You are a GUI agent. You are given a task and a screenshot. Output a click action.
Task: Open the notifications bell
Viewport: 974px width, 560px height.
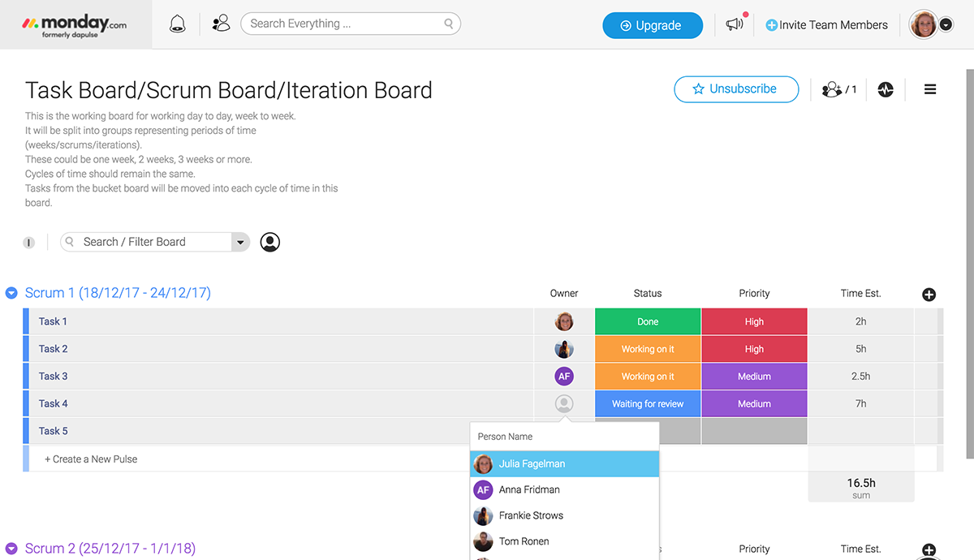coord(177,24)
